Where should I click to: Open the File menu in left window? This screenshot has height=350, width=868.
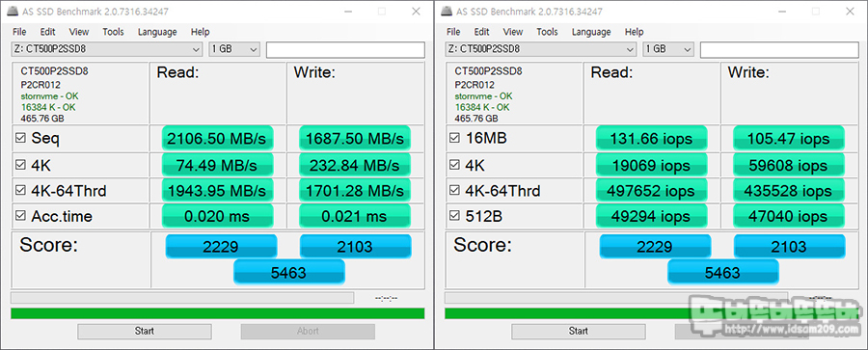click(19, 32)
